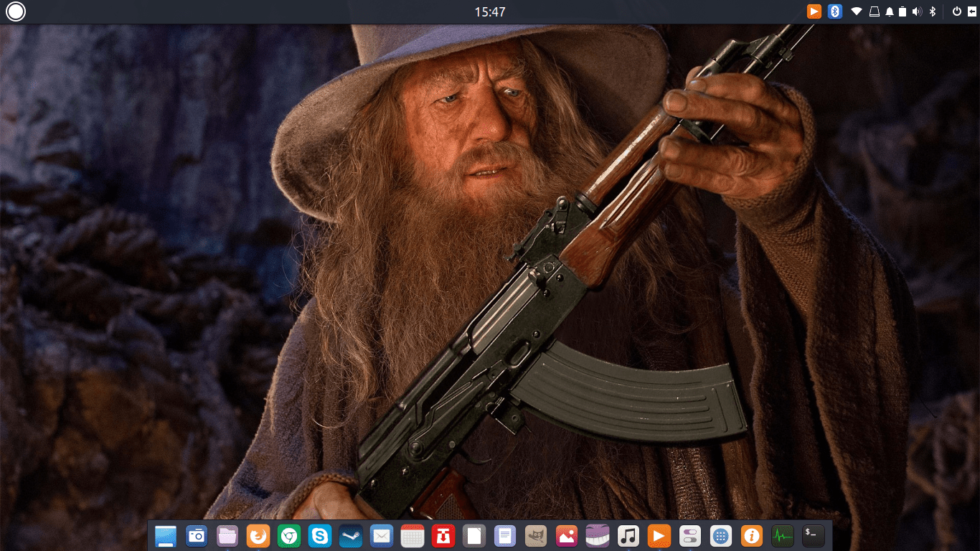The width and height of the screenshot is (980, 551).
Task: Open the Files folder in the dock
Action: coord(227,535)
